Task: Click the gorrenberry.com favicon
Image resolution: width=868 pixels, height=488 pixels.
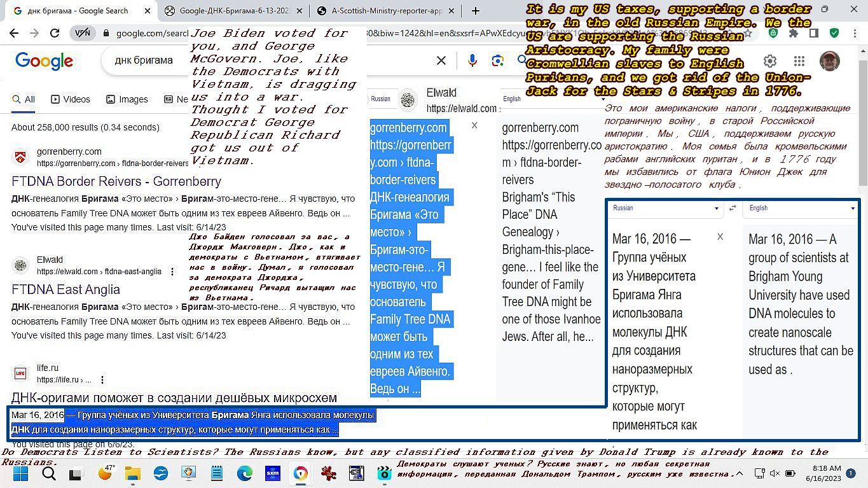Action: pos(21,157)
